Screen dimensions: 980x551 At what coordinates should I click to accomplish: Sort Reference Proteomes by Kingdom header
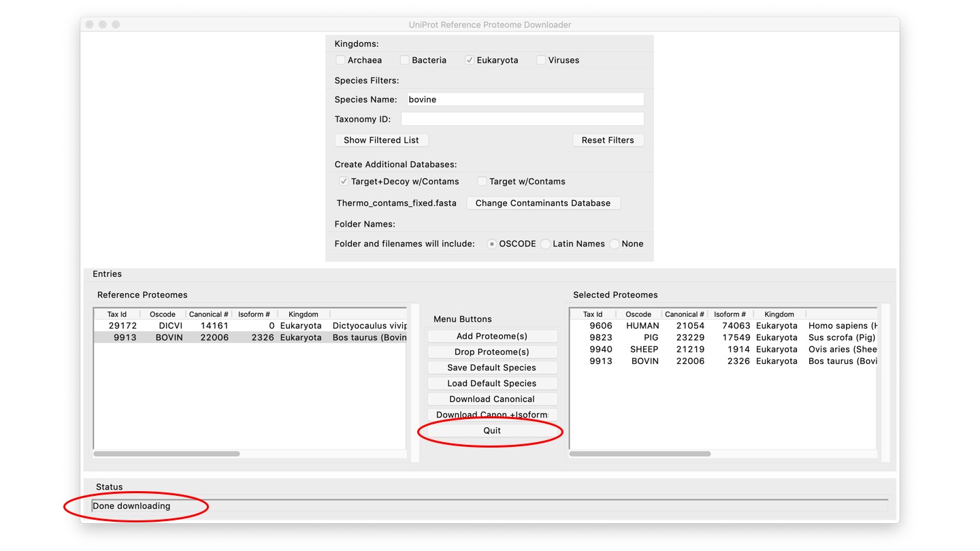pyautogui.click(x=304, y=314)
